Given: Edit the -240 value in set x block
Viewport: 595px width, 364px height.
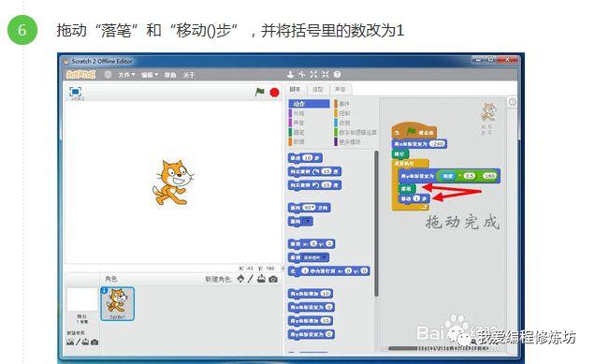Looking at the screenshot, I should (438, 144).
